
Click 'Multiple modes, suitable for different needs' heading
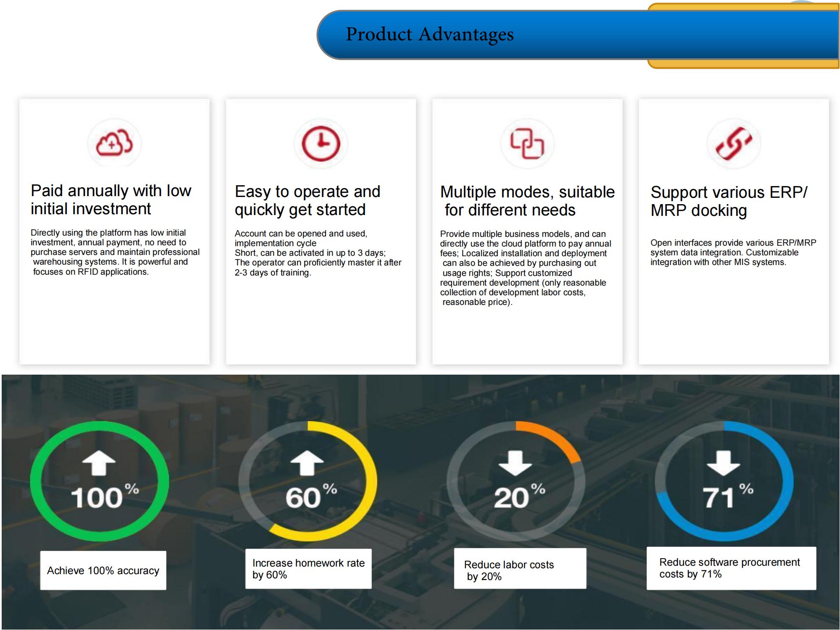tap(528, 201)
